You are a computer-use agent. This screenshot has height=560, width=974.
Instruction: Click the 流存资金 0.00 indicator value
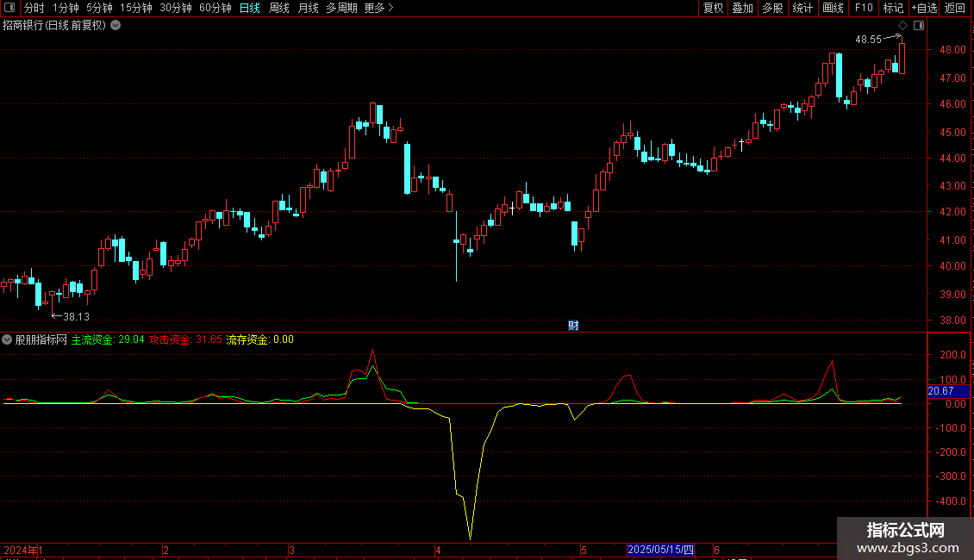(259, 339)
